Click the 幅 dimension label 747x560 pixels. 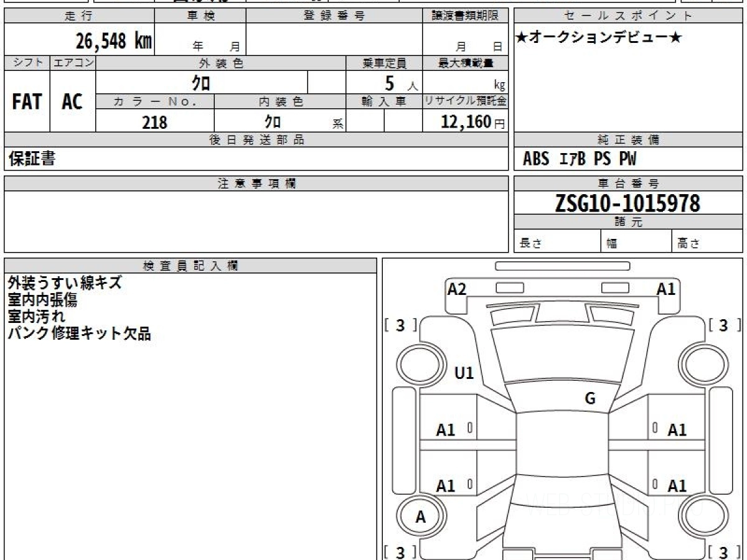coord(612,244)
